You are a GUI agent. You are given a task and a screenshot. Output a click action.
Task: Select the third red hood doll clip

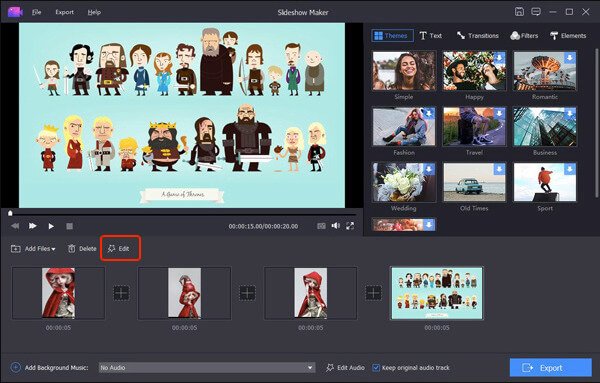tap(311, 293)
